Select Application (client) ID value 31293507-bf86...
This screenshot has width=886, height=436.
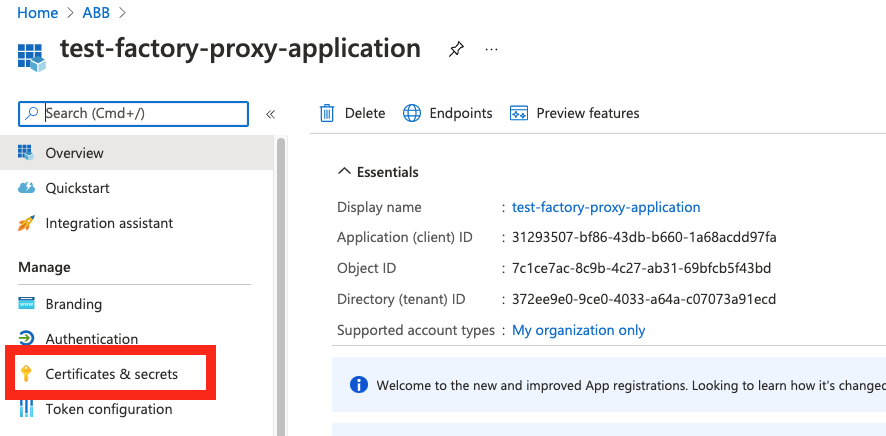644,237
